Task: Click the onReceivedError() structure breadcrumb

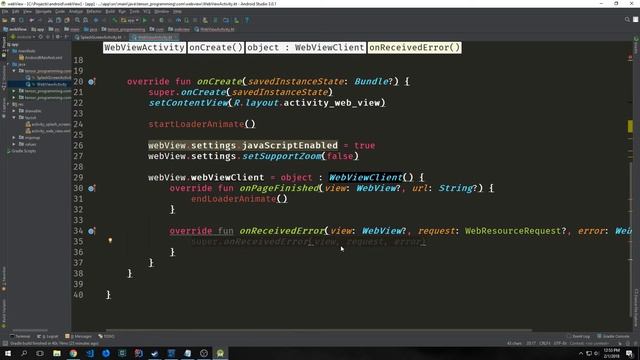Action: 414,47
